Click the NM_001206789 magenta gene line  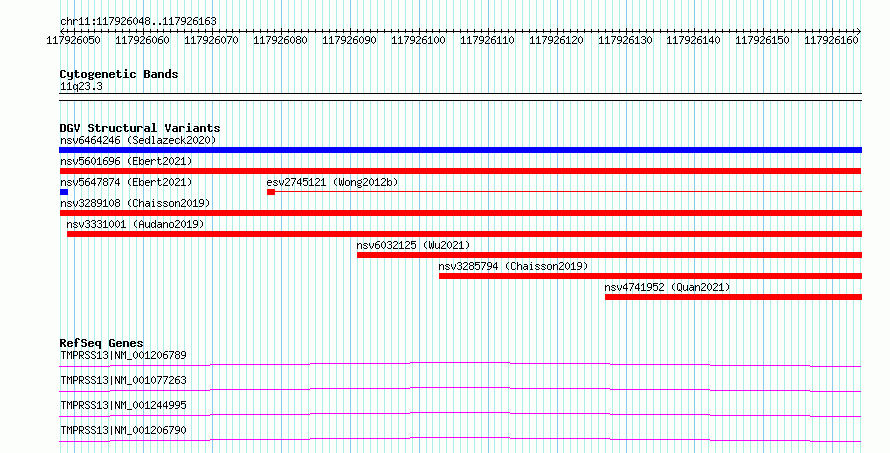(460, 364)
